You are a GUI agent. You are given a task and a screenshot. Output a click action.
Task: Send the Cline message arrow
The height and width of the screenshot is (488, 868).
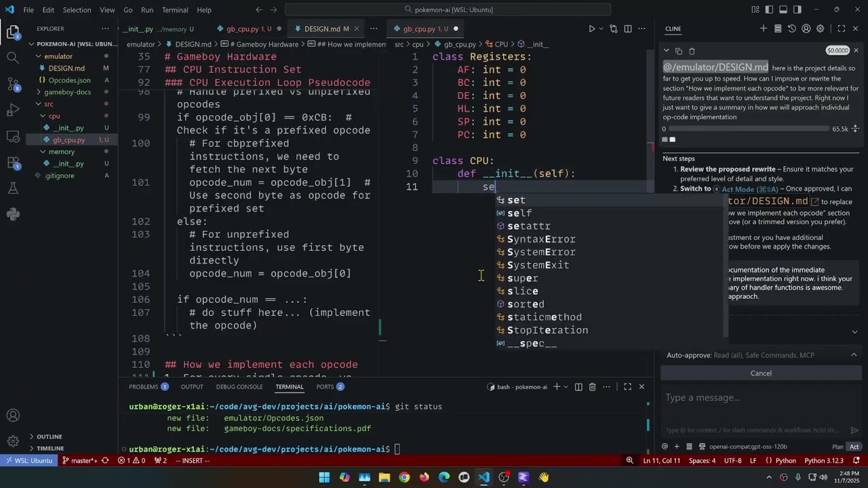coord(854,430)
